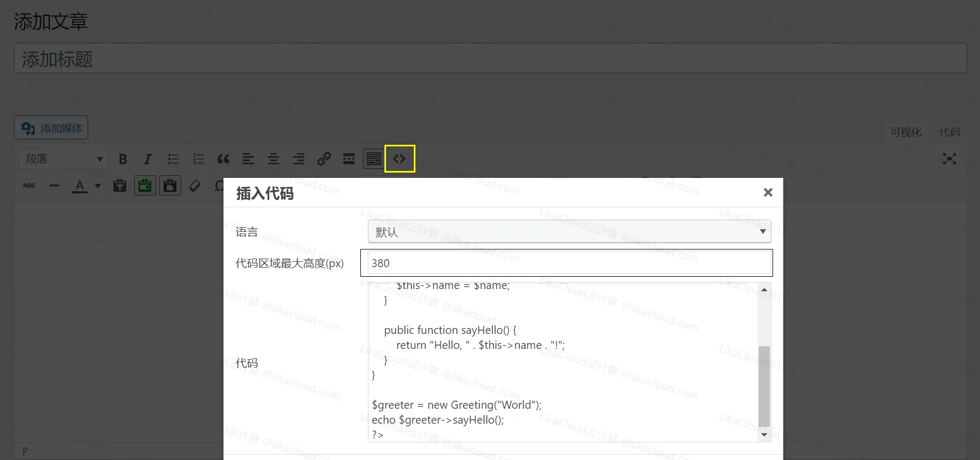
Task: Click the insert link icon
Action: point(323,159)
